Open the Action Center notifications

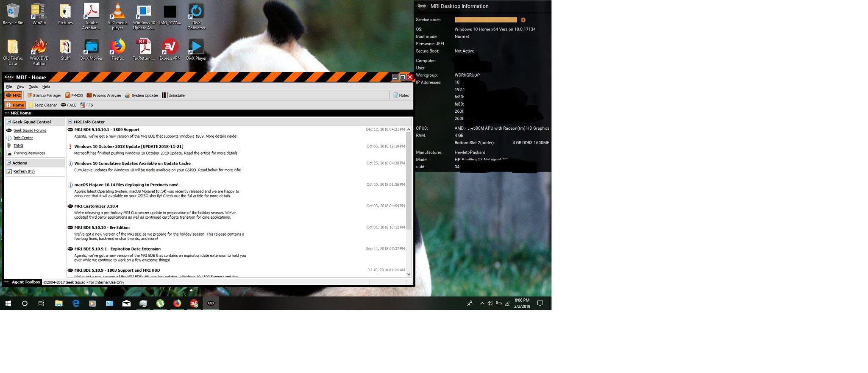(x=540, y=303)
